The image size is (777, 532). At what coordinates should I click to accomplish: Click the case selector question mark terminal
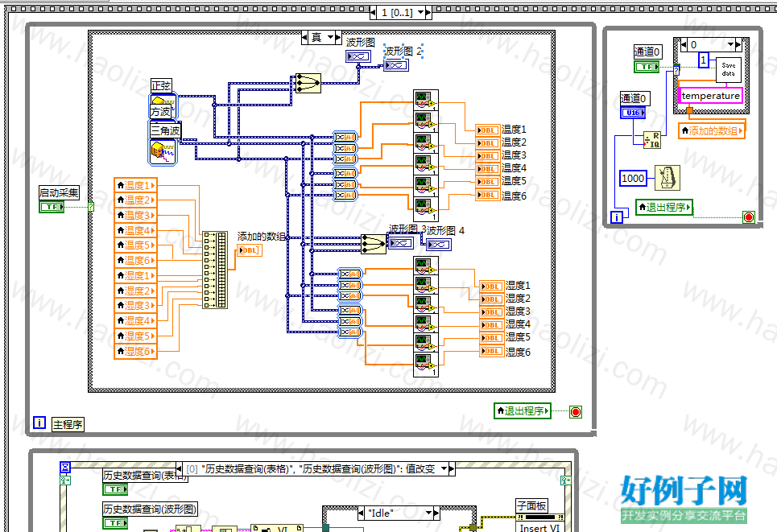pos(91,207)
